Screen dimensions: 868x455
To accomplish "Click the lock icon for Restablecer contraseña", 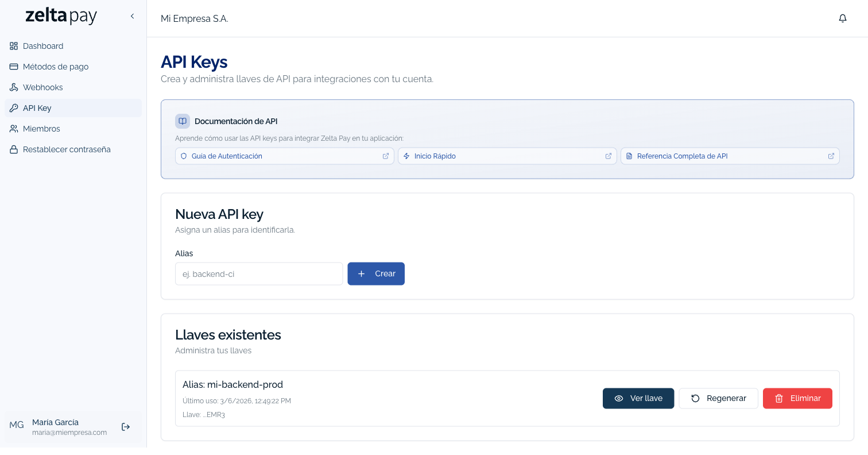I will 13,149.
